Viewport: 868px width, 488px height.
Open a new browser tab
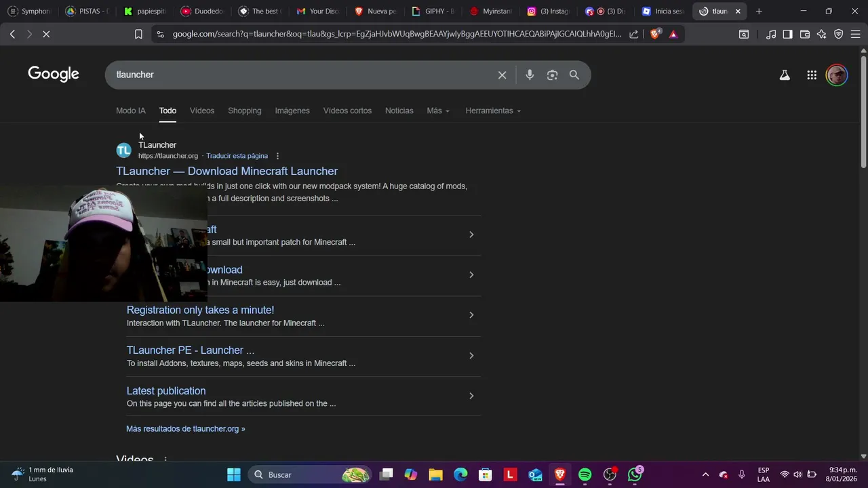click(x=759, y=11)
